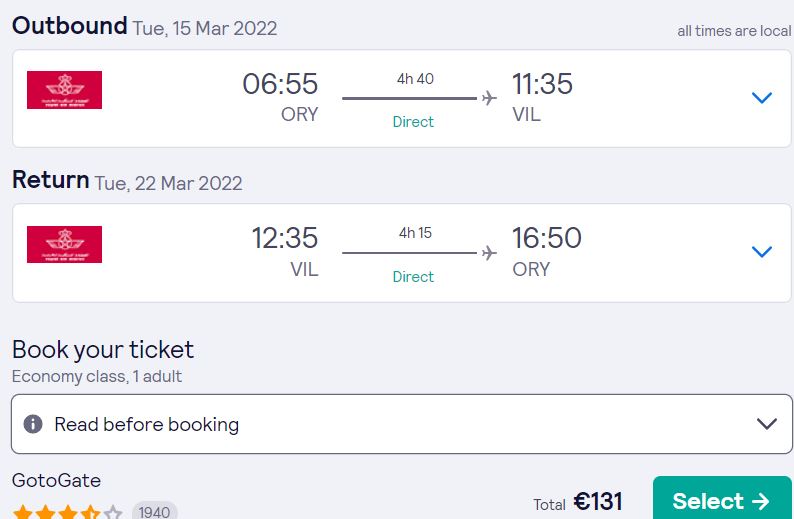Expand outbound flight details with the blue chevron
This screenshot has height=519, width=794.
pyautogui.click(x=762, y=97)
